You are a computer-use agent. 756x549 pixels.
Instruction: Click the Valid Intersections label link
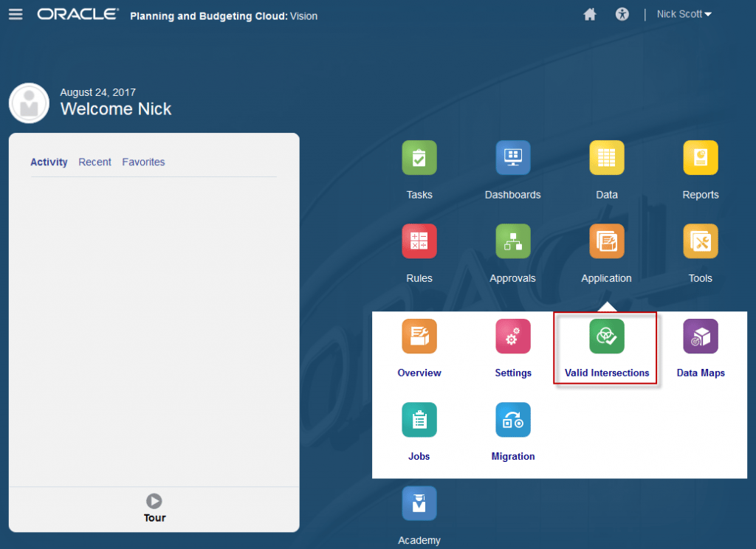(x=607, y=373)
